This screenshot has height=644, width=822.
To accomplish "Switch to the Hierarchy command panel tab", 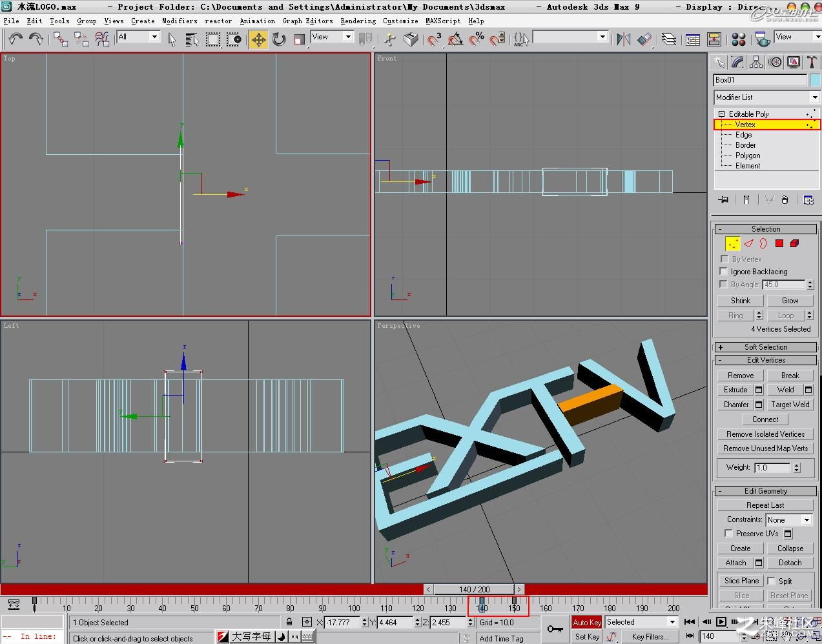I will pos(756,62).
